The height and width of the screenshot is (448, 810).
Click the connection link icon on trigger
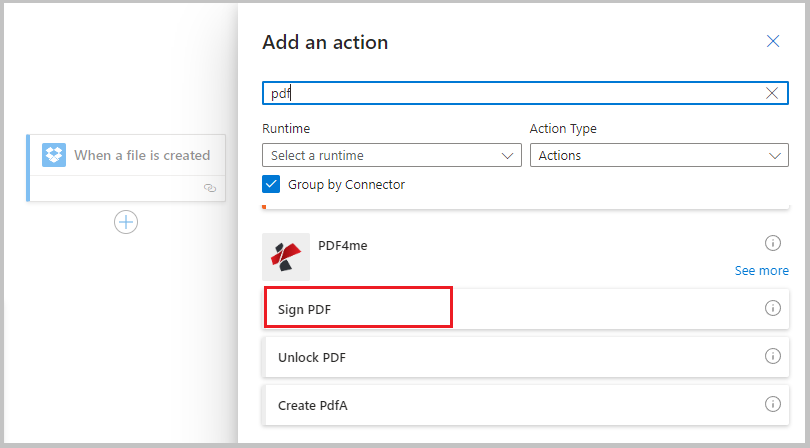(x=210, y=187)
